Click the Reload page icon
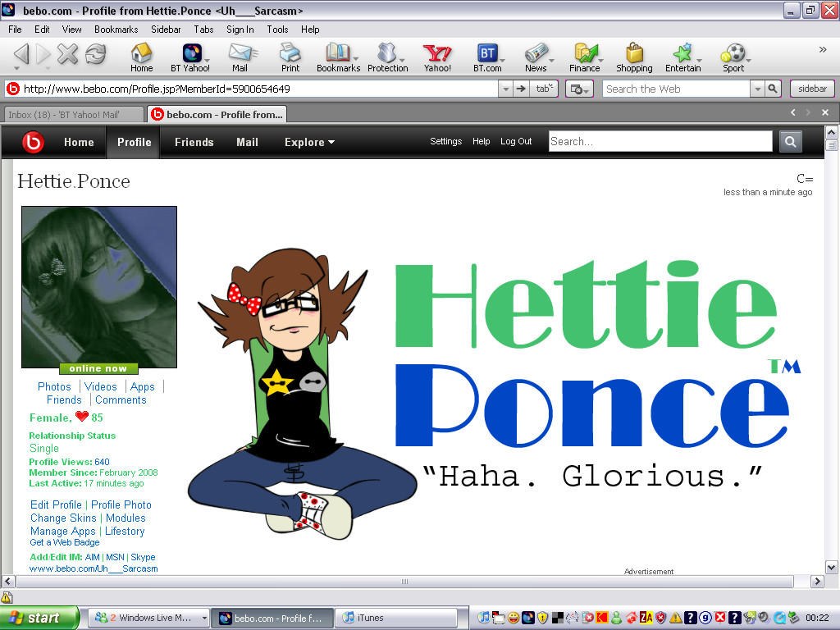This screenshot has width=840, height=630. click(x=96, y=53)
